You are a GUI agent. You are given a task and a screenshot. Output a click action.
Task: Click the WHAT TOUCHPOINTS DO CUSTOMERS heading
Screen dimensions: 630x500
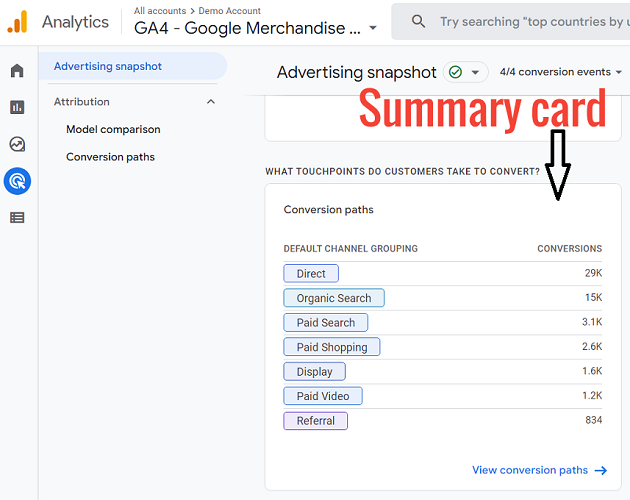(x=402, y=172)
